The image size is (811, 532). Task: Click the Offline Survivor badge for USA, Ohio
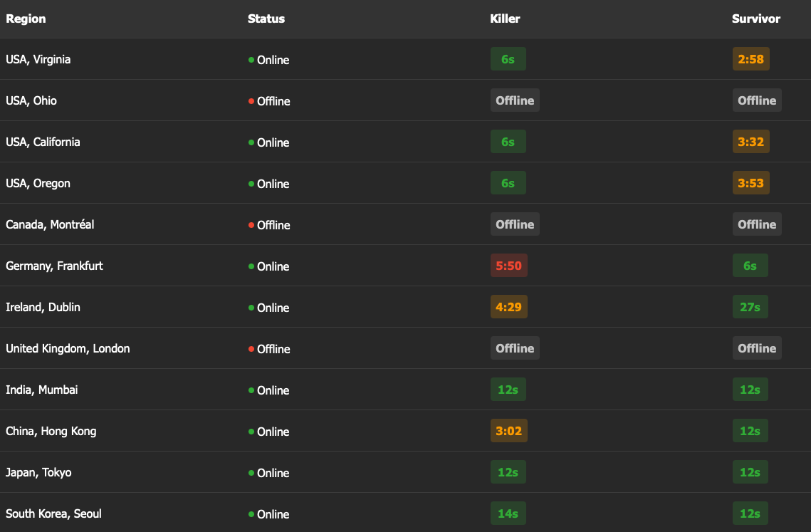click(x=757, y=100)
